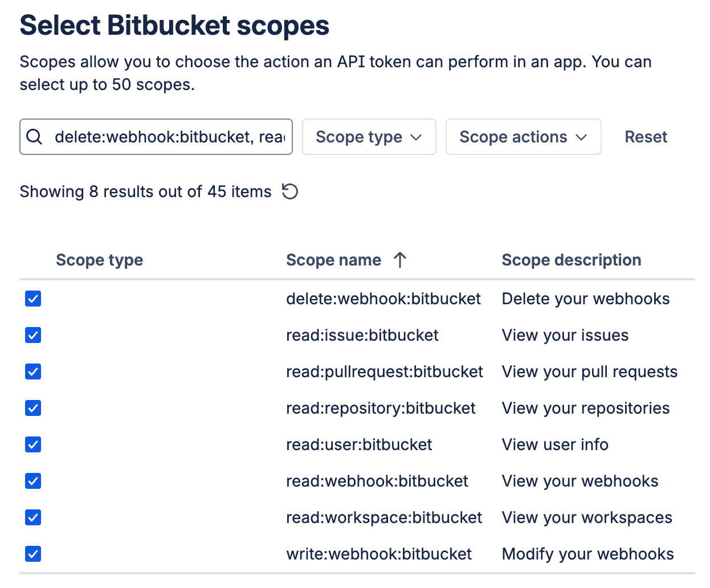The height and width of the screenshot is (588, 710).
Task: Expand the Scope actions dropdown
Action: tap(523, 137)
